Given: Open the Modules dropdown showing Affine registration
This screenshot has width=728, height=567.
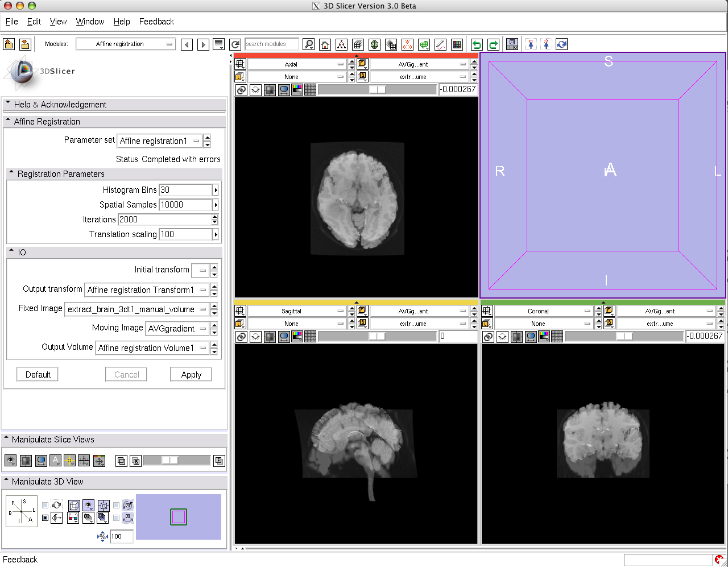Looking at the screenshot, I should pos(126,44).
